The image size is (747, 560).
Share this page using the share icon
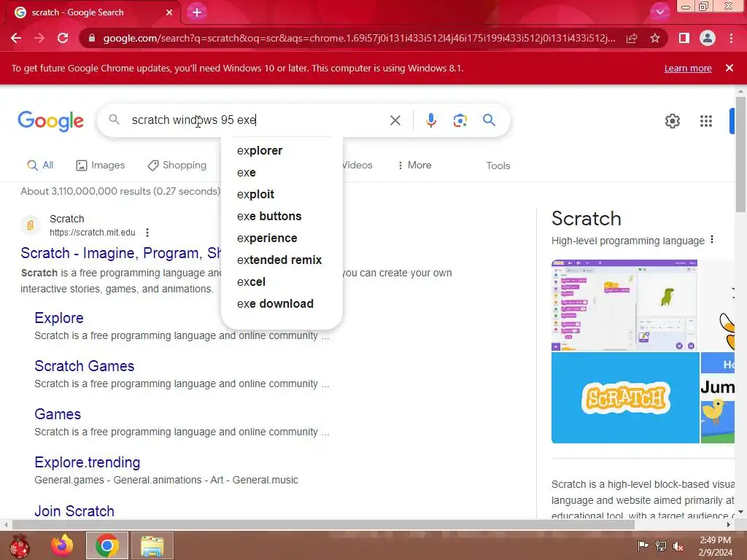[632, 38]
